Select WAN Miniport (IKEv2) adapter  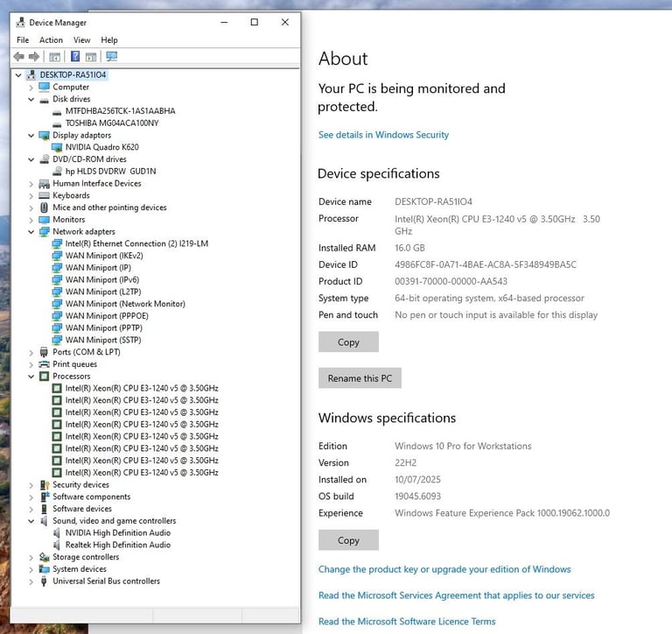pos(104,256)
